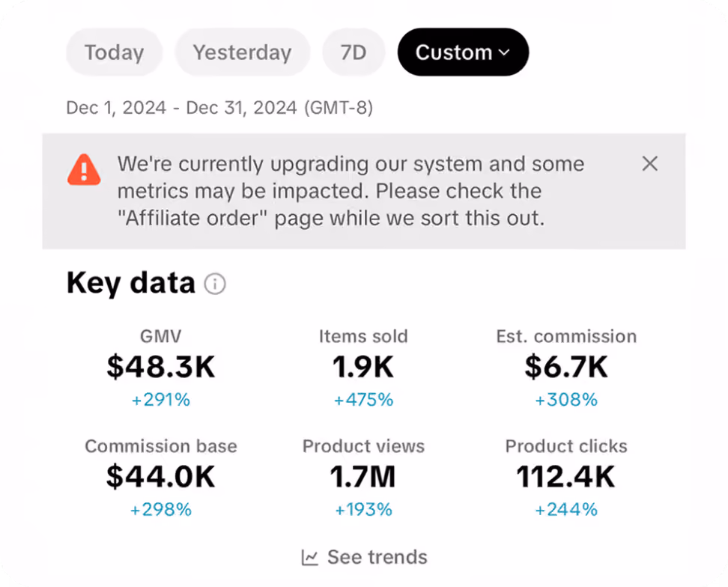
Task: Select the Product clicks 112.4K metric
Action: (x=566, y=478)
